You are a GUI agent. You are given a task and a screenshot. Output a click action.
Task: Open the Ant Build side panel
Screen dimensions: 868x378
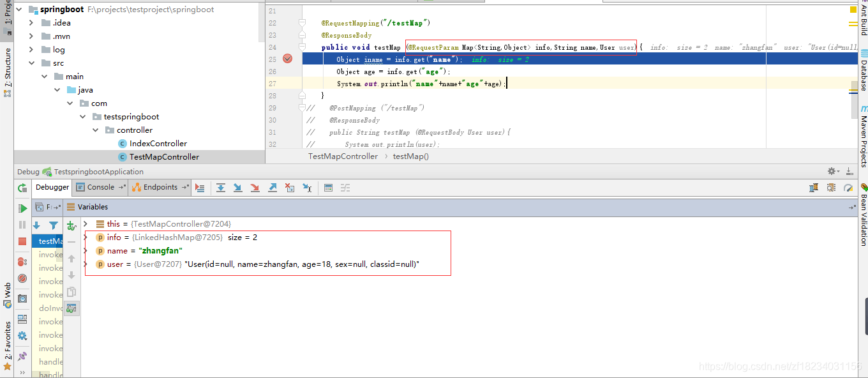tap(863, 18)
